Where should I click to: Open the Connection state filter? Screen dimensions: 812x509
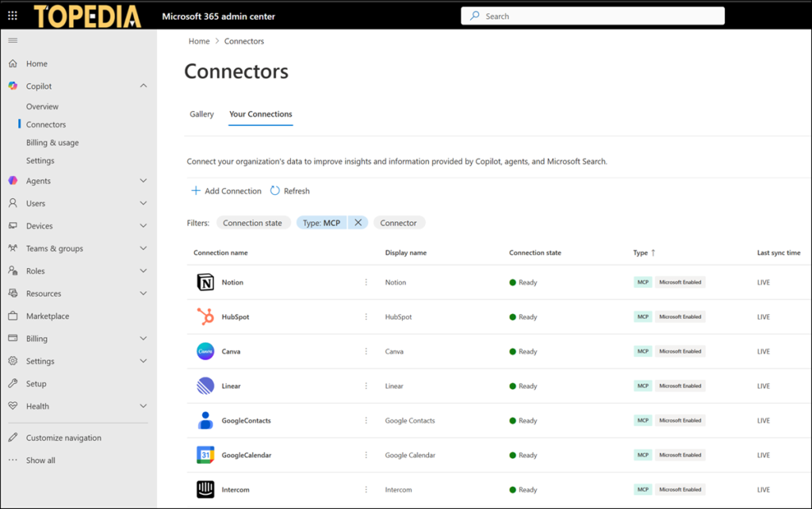(x=253, y=223)
